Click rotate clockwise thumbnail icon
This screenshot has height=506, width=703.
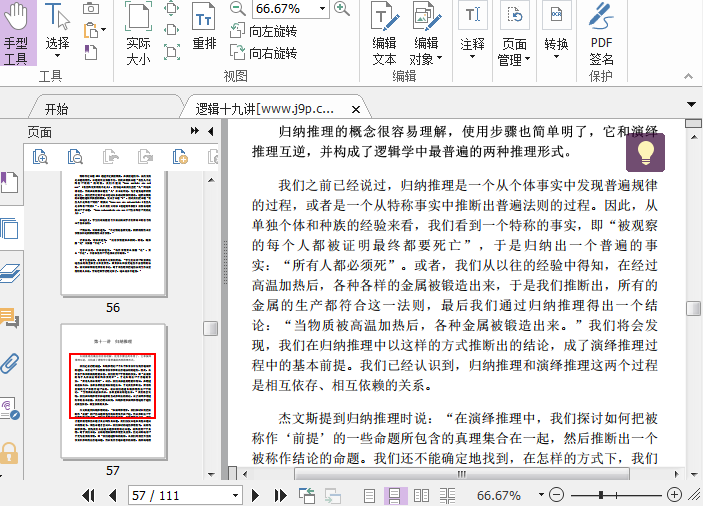coord(145,157)
